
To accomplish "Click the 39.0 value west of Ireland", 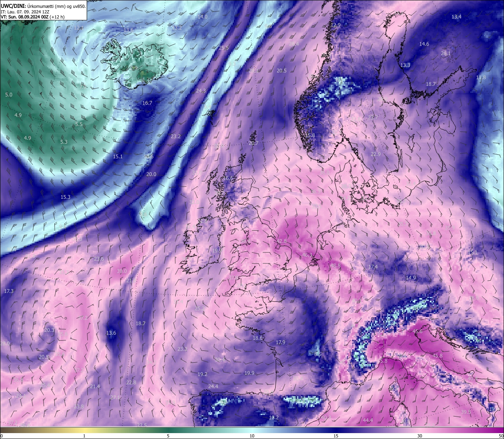I will (x=122, y=271).
